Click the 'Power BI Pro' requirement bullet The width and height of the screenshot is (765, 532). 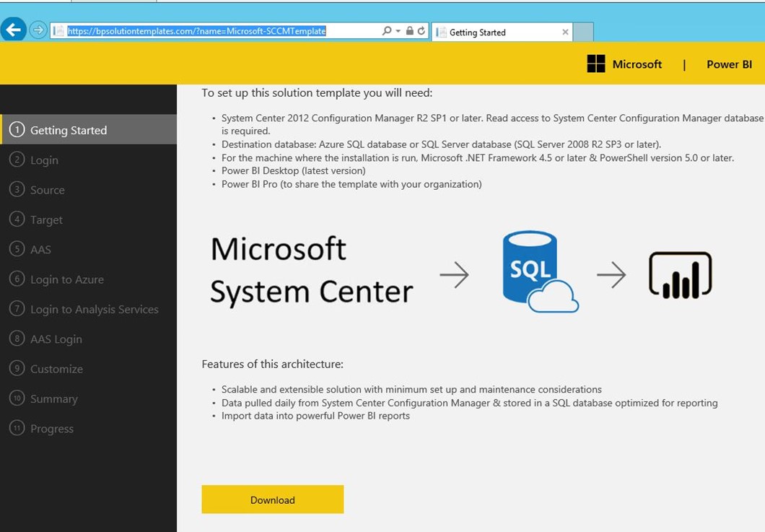coord(351,184)
